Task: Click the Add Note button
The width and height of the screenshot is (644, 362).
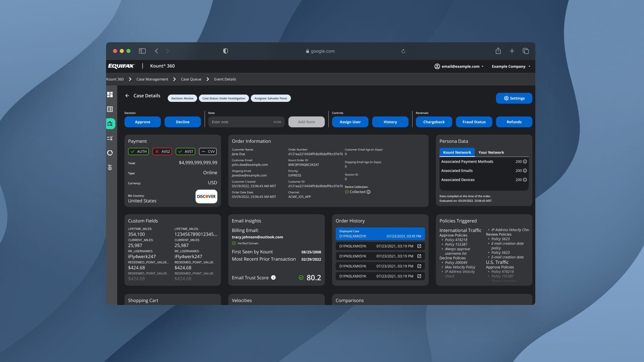Action: click(x=307, y=122)
